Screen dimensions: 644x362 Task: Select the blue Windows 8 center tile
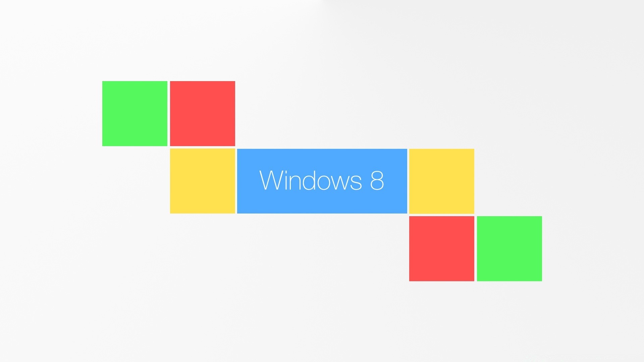coord(322,181)
